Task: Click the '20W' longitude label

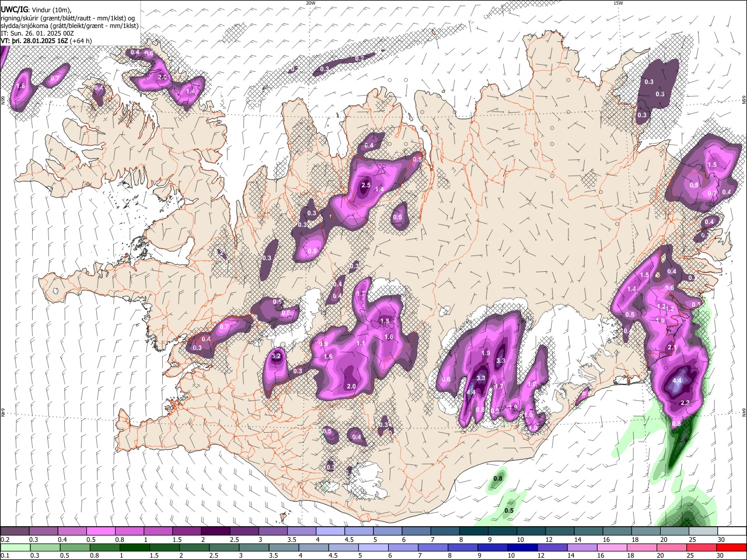Action: tap(310, 3)
